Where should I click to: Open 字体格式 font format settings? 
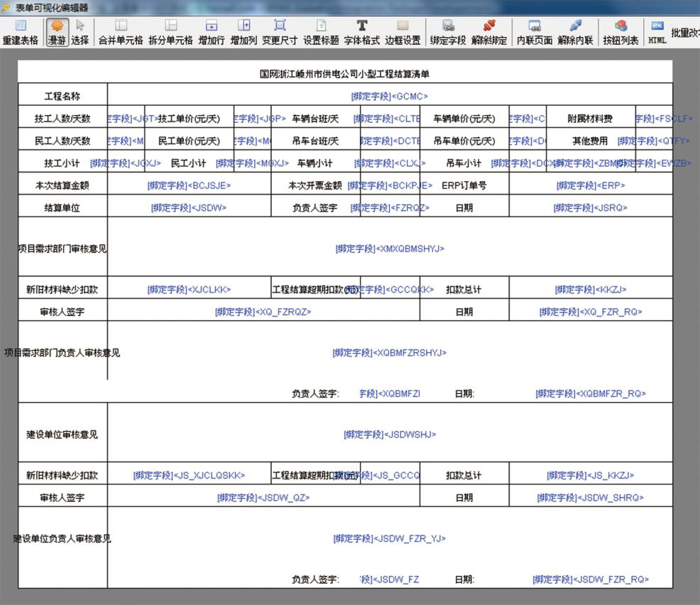[x=361, y=33]
